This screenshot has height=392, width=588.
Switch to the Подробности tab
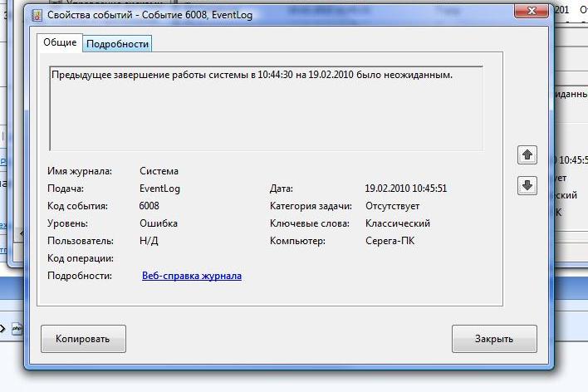point(117,44)
